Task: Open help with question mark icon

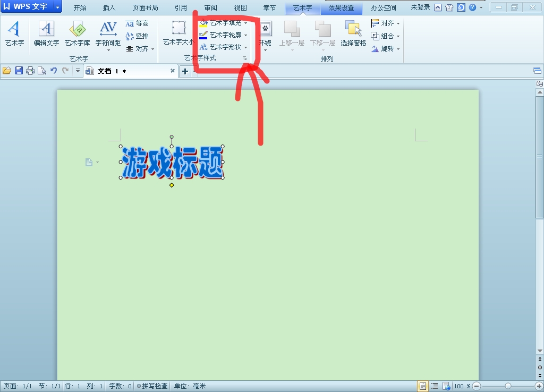Action: [x=472, y=7]
